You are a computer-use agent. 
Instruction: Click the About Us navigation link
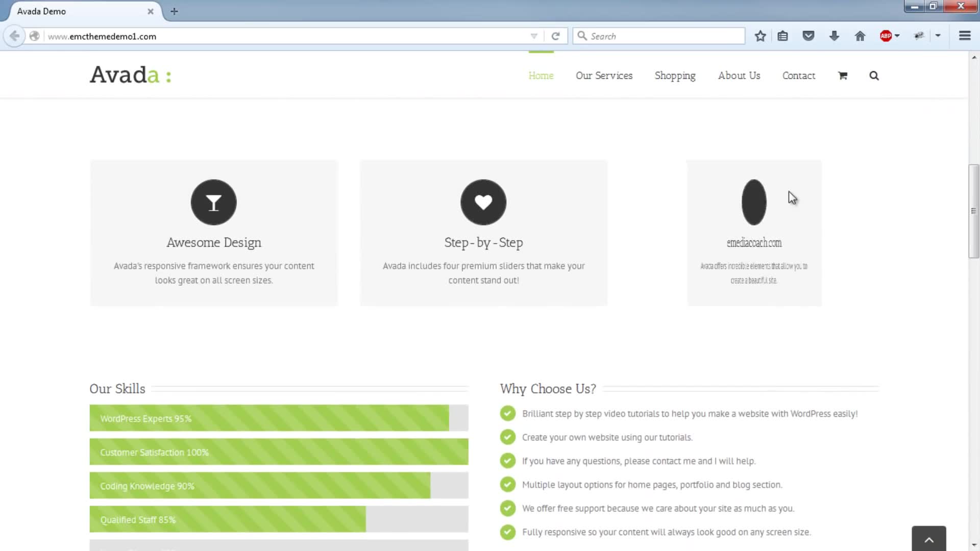(739, 76)
